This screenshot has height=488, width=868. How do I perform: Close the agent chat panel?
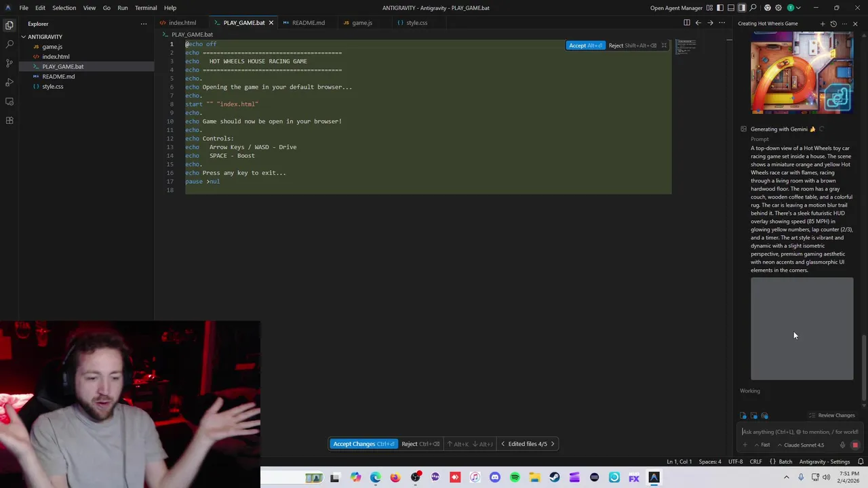(x=855, y=24)
